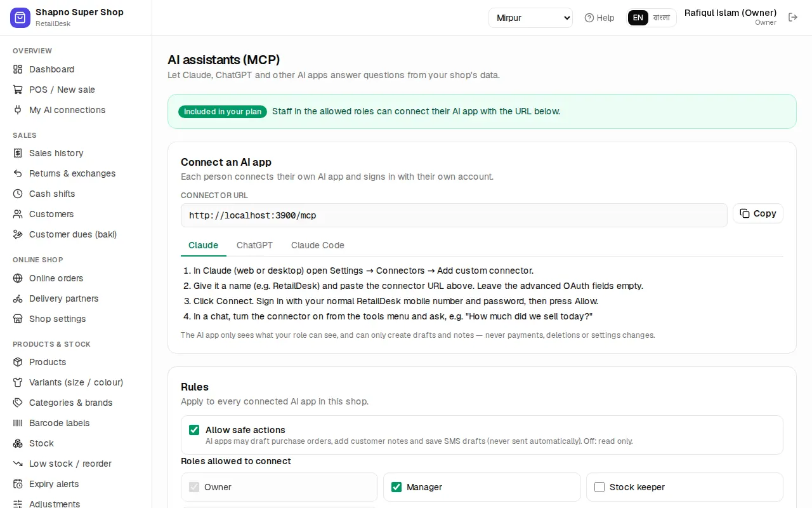Click the logout icon in the top bar
The height and width of the screenshot is (508, 812).
tap(793, 17)
